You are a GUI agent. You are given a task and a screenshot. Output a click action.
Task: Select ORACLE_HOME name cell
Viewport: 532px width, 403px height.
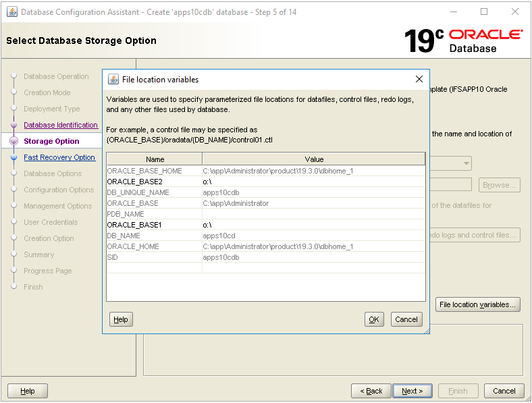pos(155,246)
